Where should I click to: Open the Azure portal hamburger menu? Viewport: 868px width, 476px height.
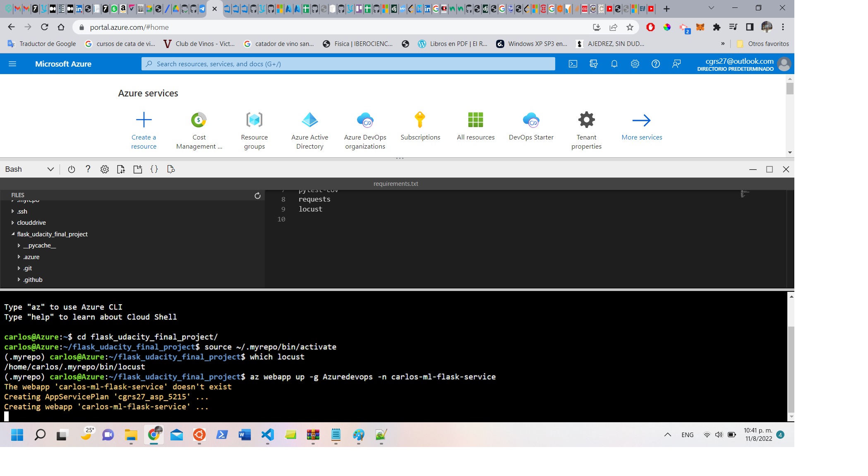tap(13, 64)
